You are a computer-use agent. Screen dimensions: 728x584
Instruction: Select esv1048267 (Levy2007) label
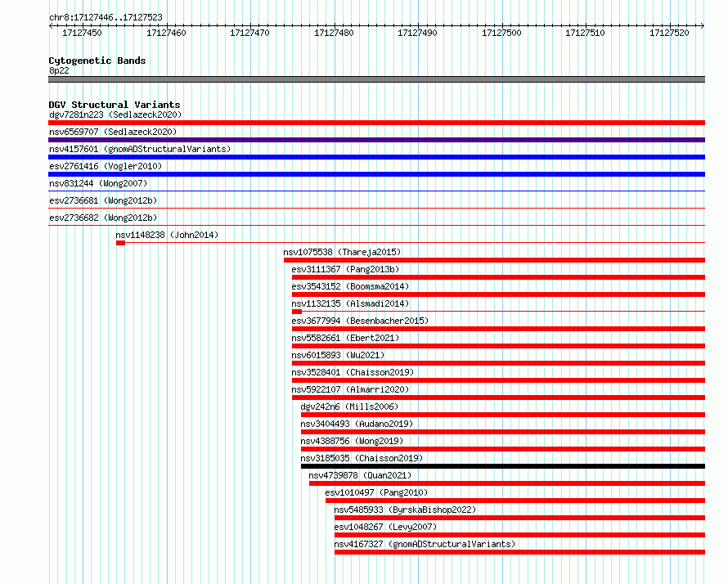[x=385, y=527]
